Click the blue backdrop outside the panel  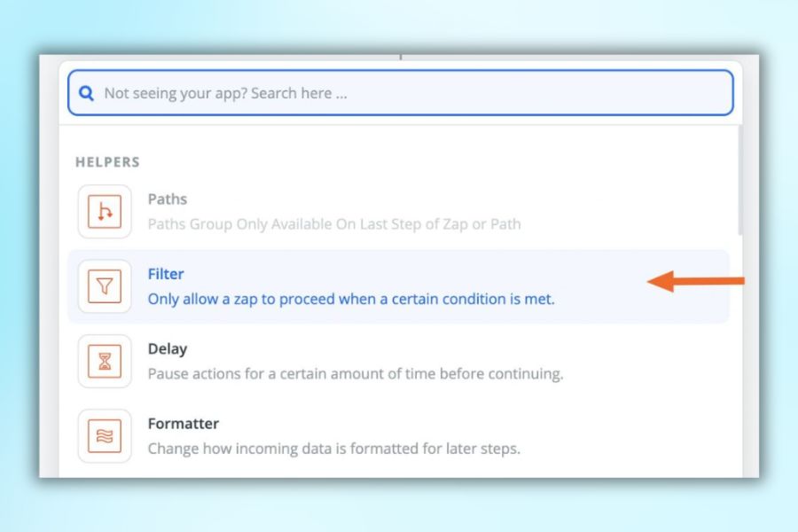point(399,505)
